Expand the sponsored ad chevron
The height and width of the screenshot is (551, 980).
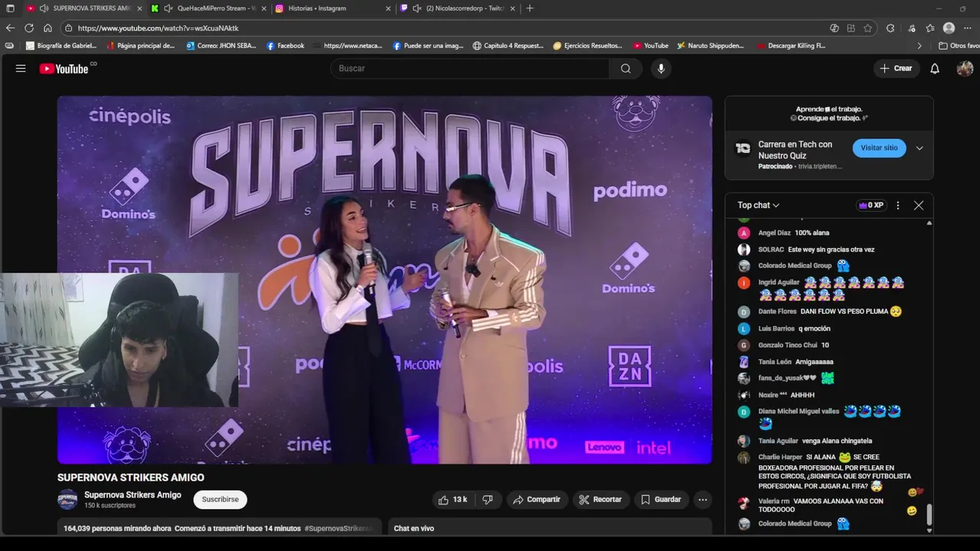(920, 148)
